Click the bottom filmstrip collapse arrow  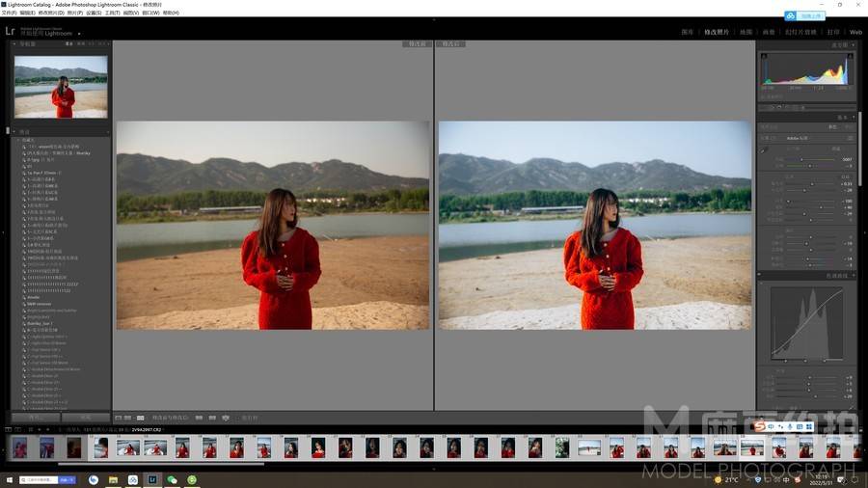click(434, 469)
